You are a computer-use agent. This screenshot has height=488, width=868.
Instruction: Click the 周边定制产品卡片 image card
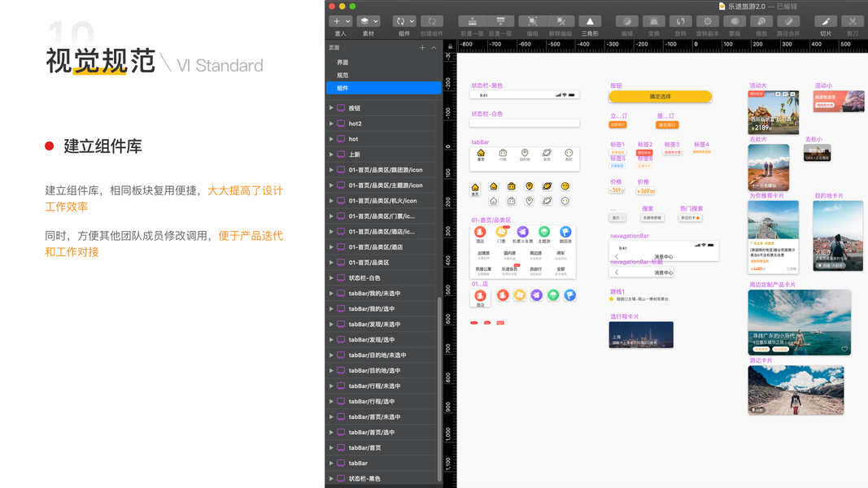click(800, 322)
